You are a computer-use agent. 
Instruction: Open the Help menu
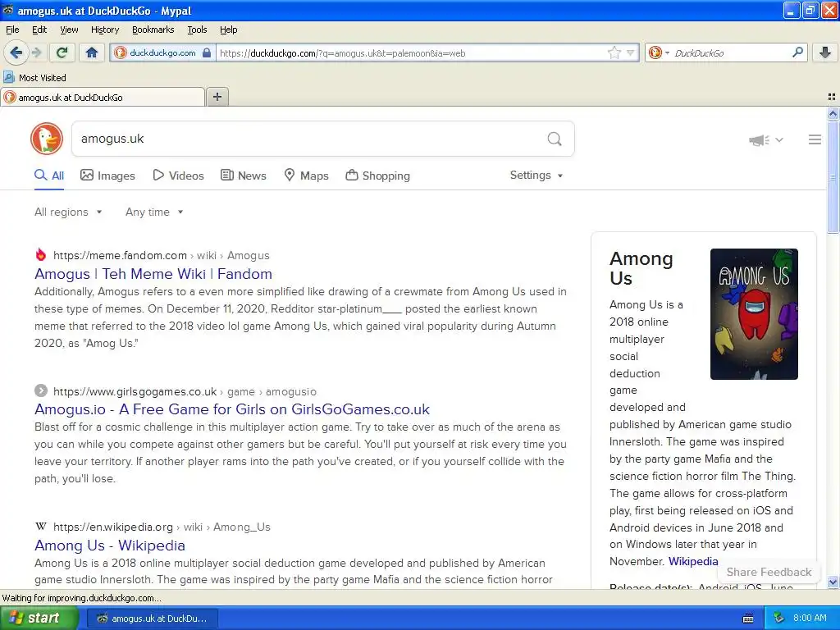click(228, 30)
